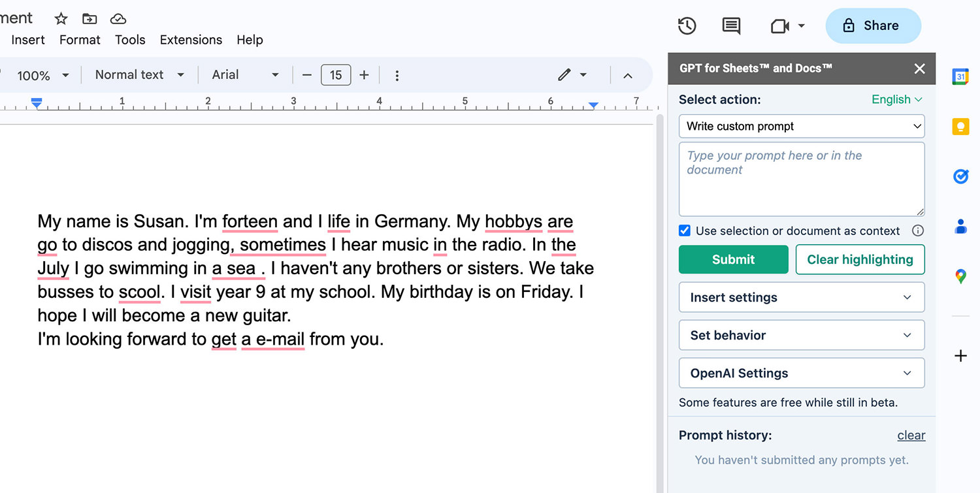Image resolution: width=980 pixels, height=493 pixels.
Task: Click the underlined word "visit"
Action: pyautogui.click(x=195, y=292)
